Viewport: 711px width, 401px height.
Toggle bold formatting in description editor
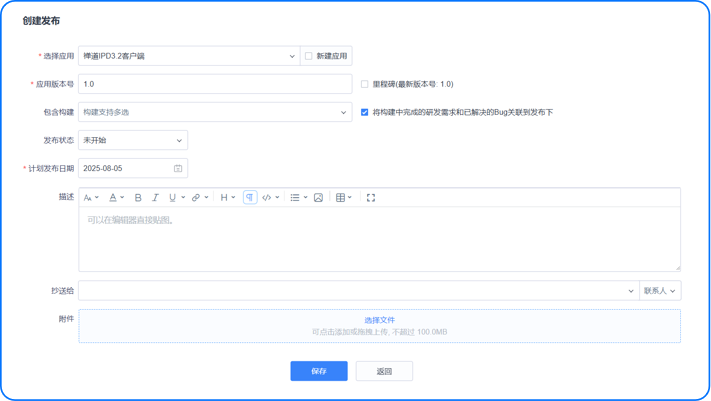pyautogui.click(x=138, y=198)
